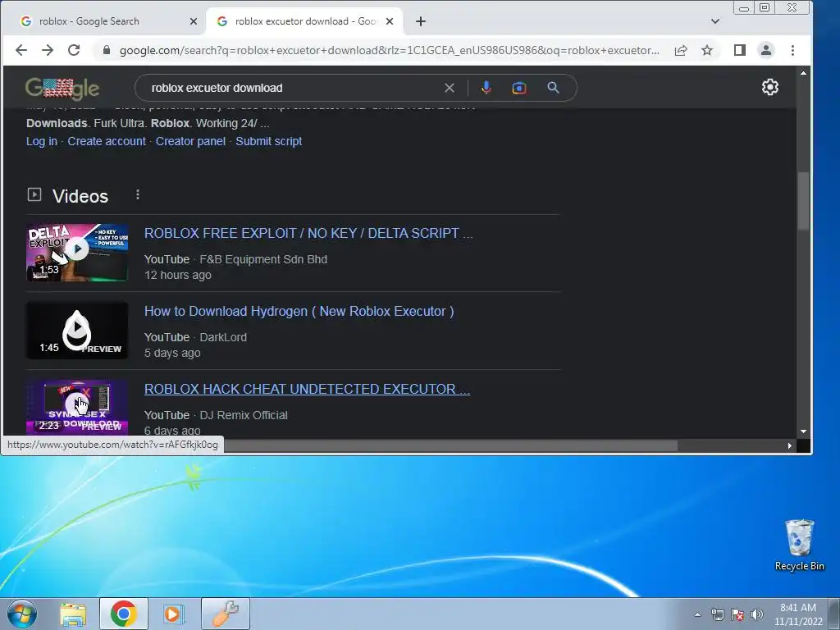840x630 pixels.
Task: Click the browser forward arrow
Action: point(48,50)
